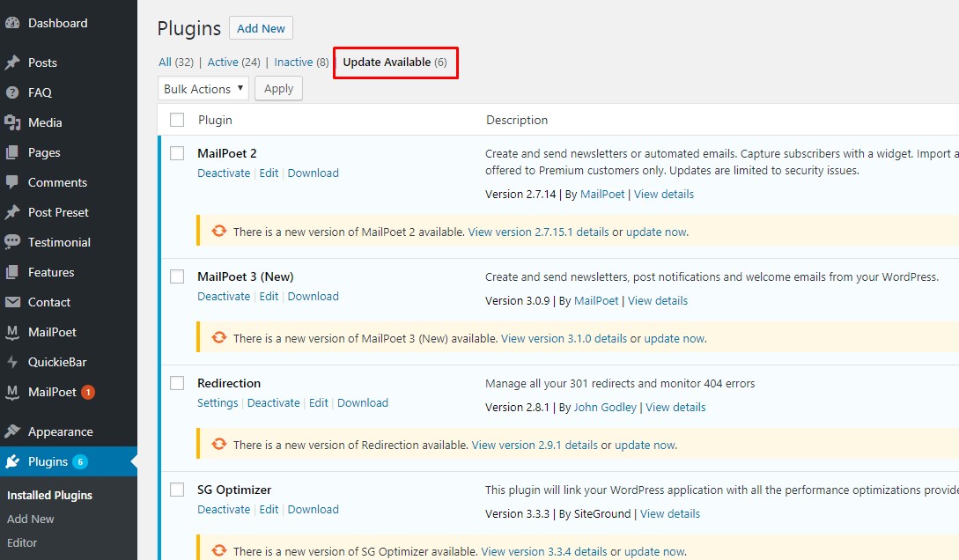Image resolution: width=959 pixels, height=560 pixels.
Task: Click the FAQ question mark icon
Action: point(12,92)
